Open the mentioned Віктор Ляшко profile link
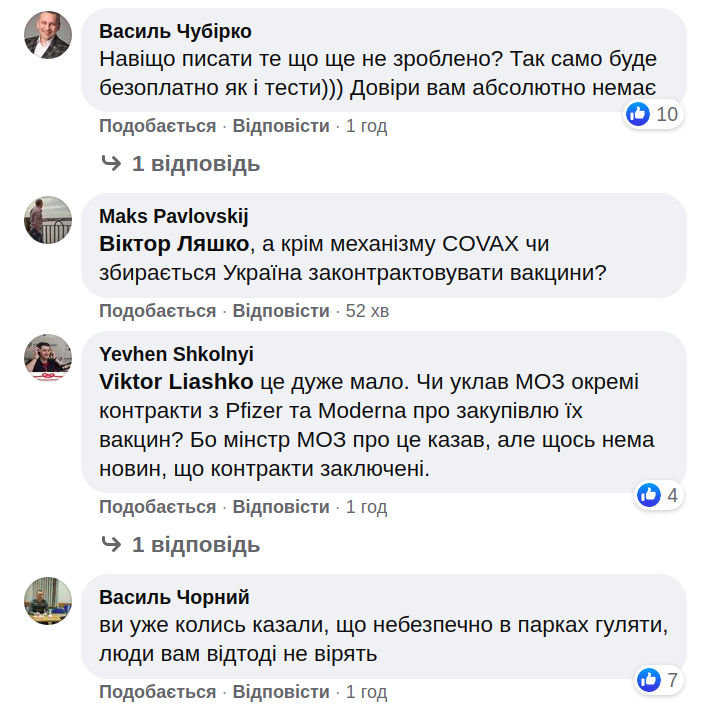Screen dimensions: 716x704 173,244
